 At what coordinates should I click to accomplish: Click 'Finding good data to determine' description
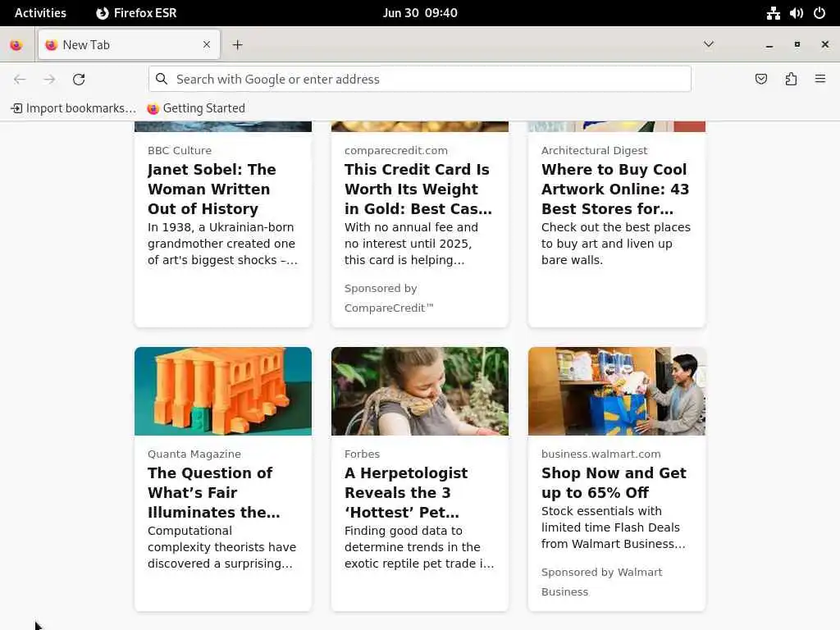419,547
